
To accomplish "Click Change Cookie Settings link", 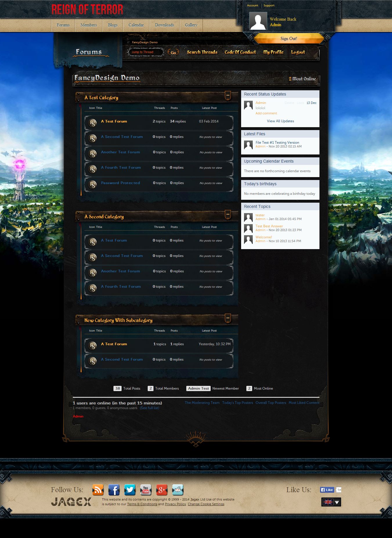I will coord(206,504).
